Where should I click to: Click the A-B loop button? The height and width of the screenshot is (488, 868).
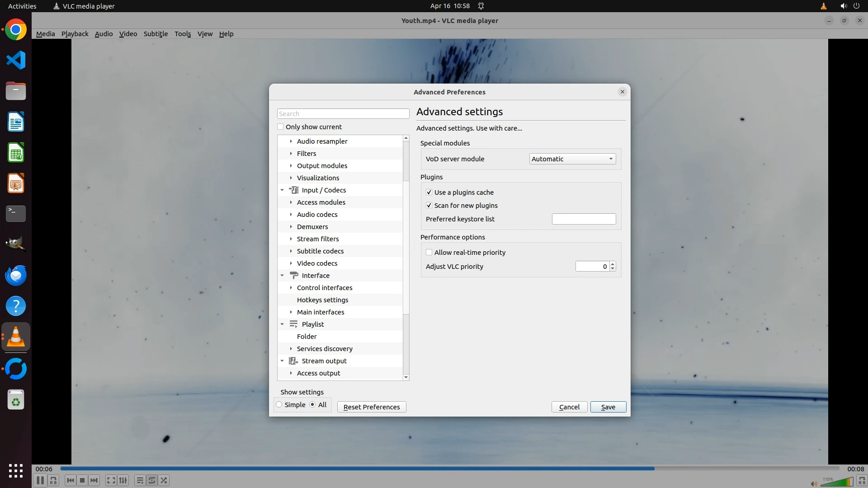point(53,480)
